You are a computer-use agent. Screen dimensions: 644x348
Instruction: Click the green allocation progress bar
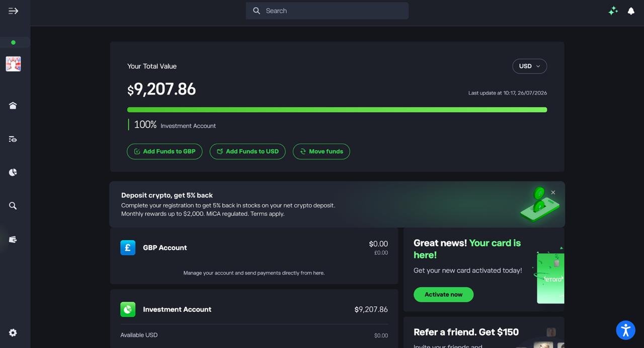pos(337,110)
